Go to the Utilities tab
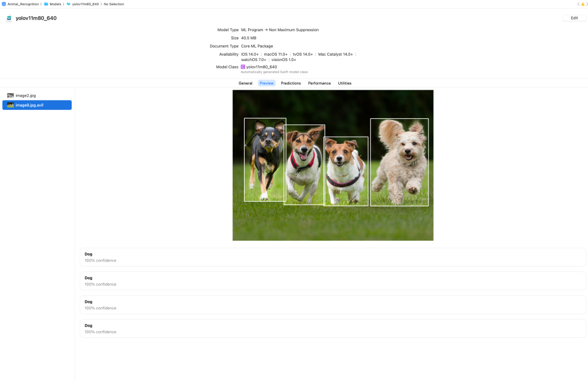The image size is (588, 381). (x=345, y=83)
